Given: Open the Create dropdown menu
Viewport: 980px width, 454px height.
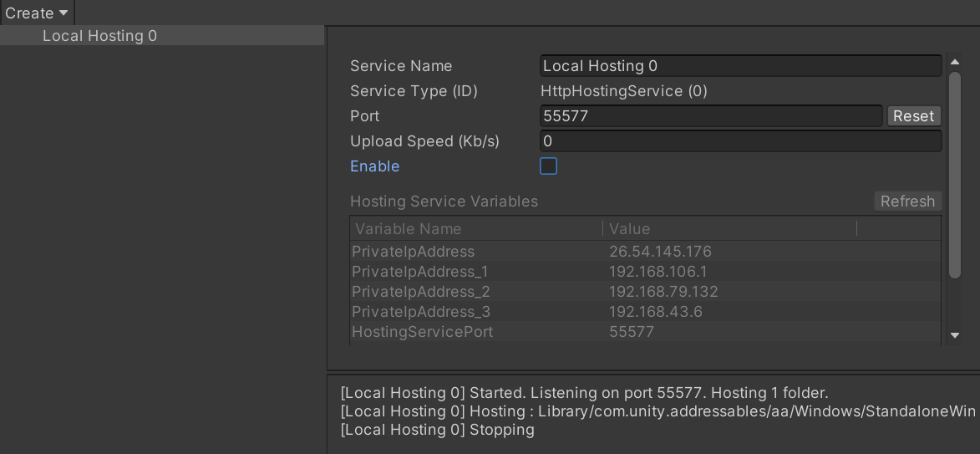Looking at the screenshot, I should pyautogui.click(x=37, y=13).
